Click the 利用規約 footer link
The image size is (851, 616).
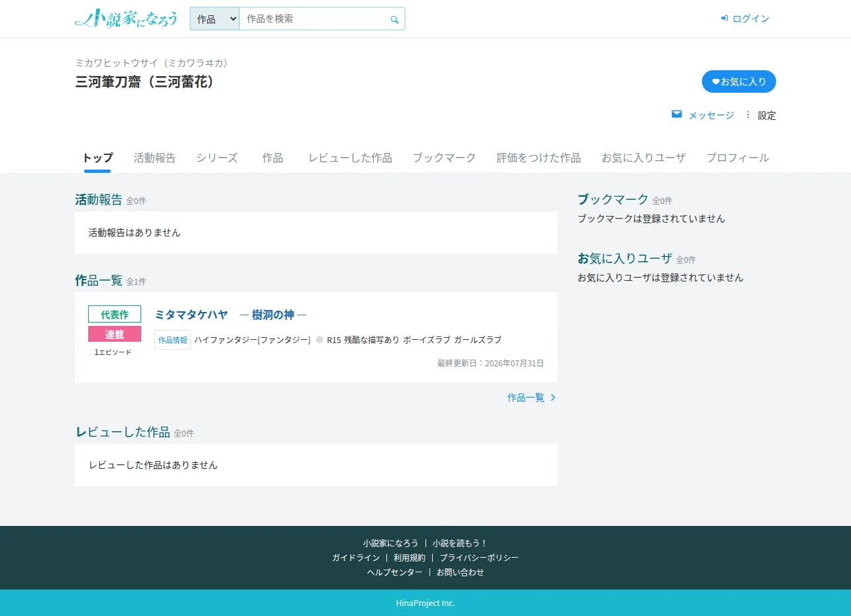pyautogui.click(x=410, y=558)
